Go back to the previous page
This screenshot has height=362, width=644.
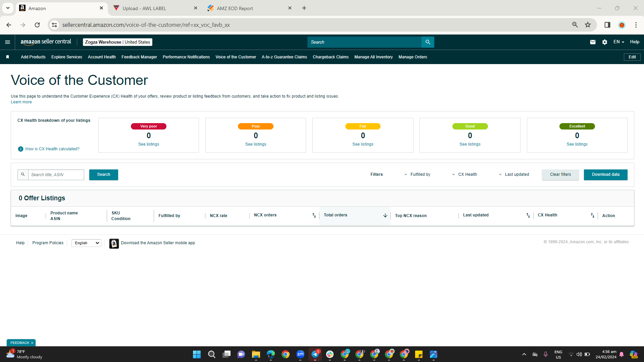coord(9,25)
